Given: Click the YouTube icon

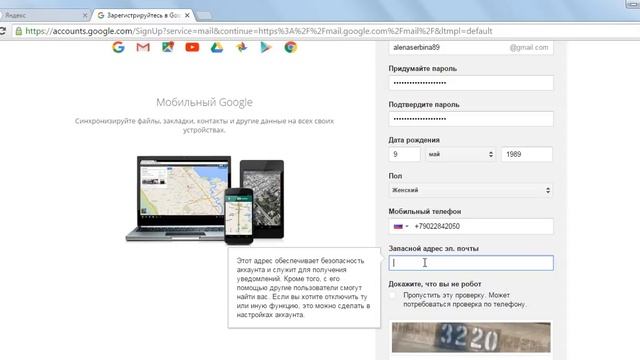Looking at the screenshot, I should click(192, 47).
